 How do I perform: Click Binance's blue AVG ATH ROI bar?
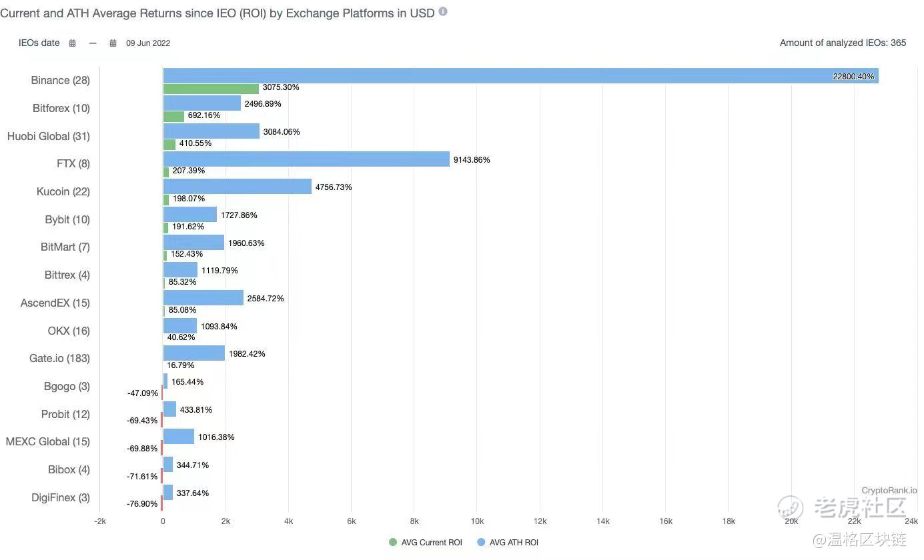521,76
